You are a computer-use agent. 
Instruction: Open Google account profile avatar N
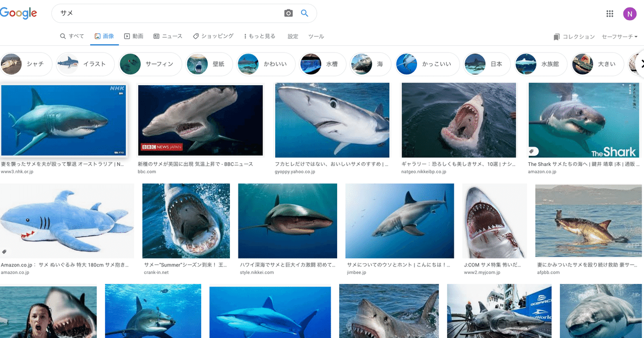click(x=630, y=14)
